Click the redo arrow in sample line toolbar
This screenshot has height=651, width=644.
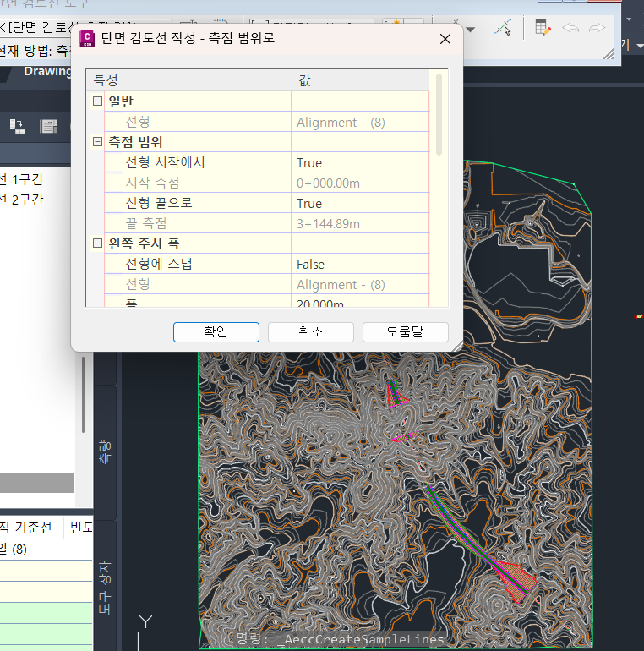point(597,28)
